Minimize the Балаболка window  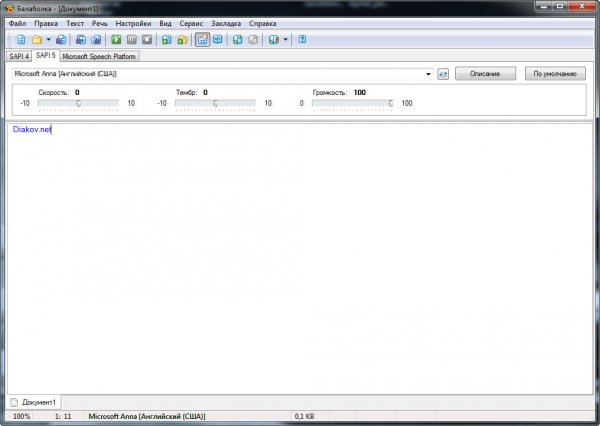pos(544,6)
